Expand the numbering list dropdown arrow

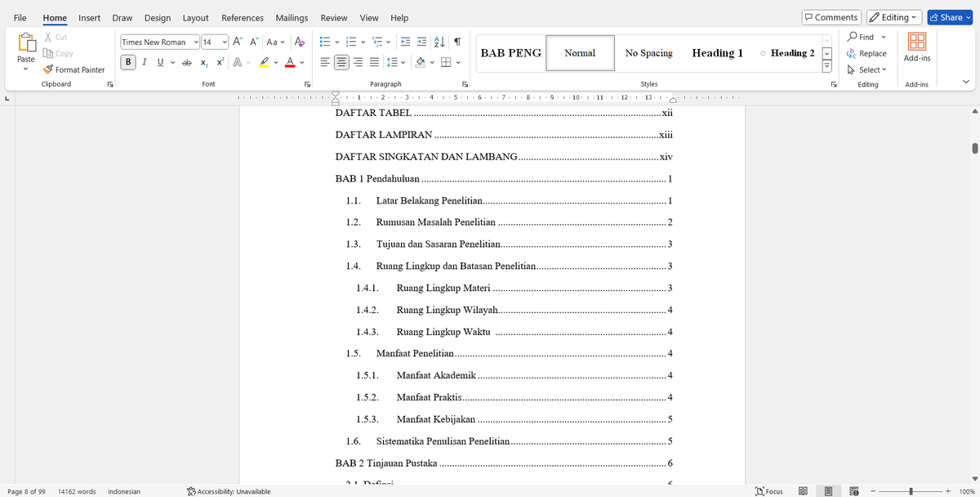[363, 43]
